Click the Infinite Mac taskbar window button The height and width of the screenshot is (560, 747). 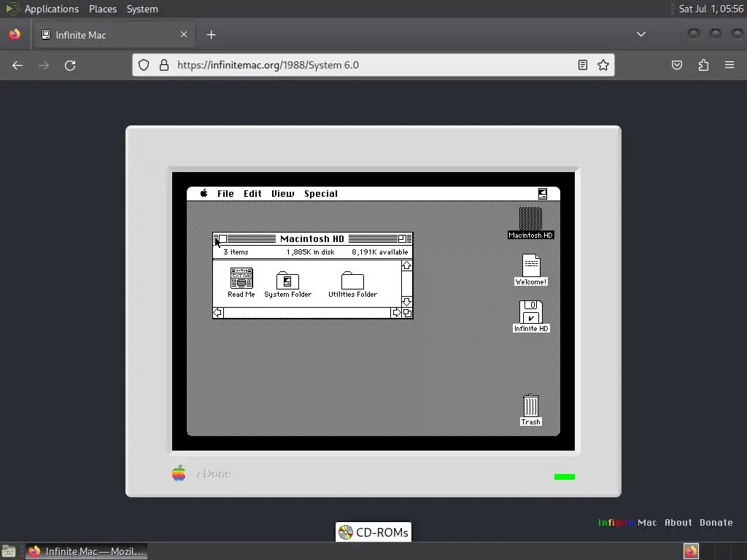(x=86, y=551)
